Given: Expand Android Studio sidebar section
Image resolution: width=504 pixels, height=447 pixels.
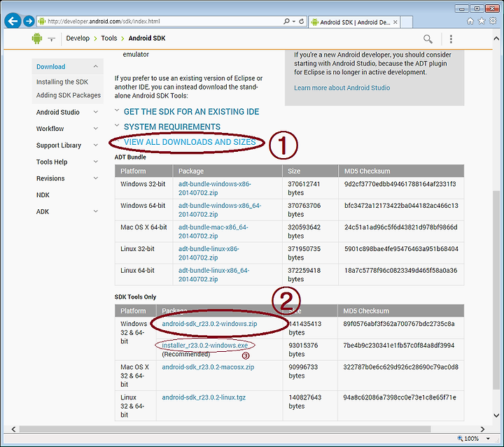Looking at the screenshot, I should click(x=95, y=112).
